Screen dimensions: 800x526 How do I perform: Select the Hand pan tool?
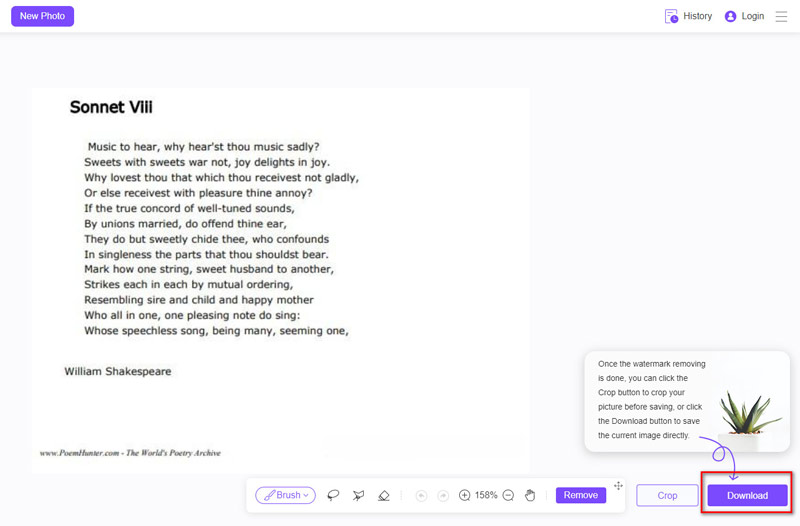pos(530,495)
